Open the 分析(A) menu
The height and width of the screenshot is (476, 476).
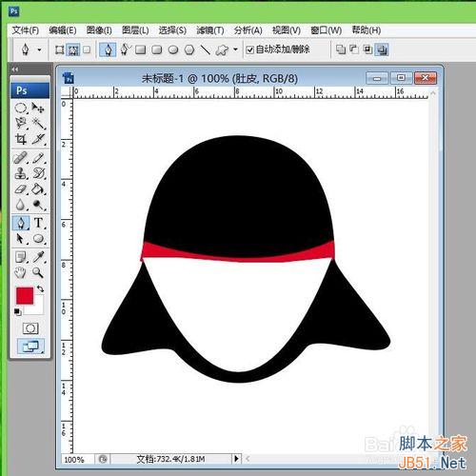pyautogui.click(x=248, y=30)
